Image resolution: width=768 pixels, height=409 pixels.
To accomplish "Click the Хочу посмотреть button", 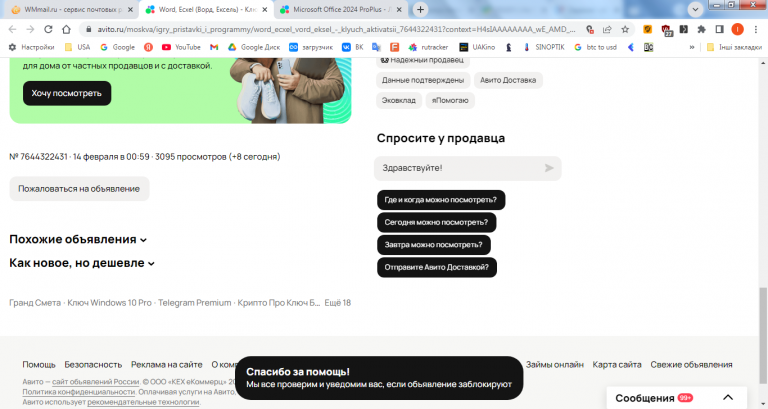I will (x=67, y=93).
